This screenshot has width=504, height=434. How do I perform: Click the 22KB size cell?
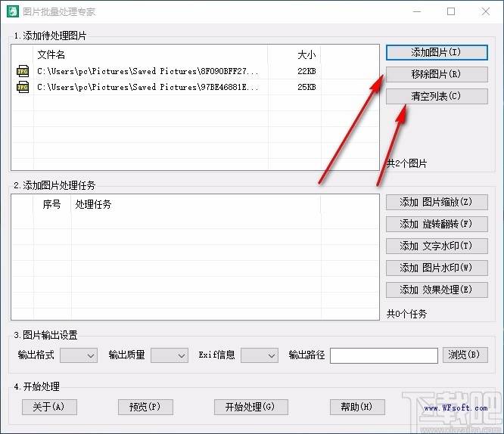point(306,71)
